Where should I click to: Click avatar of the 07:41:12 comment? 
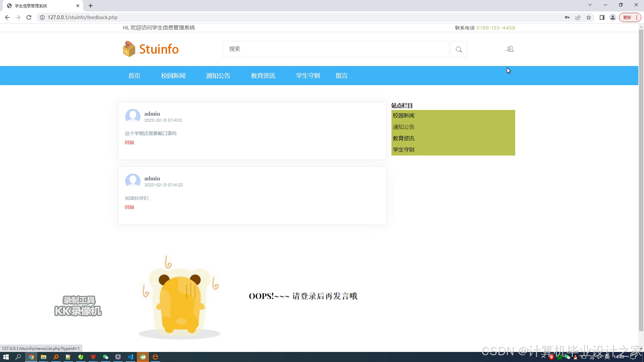[133, 116]
